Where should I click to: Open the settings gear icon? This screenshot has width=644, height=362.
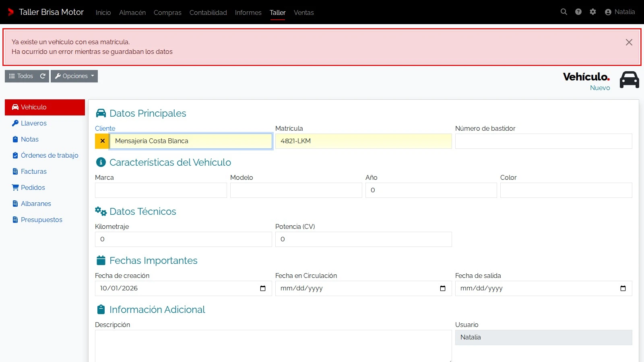593,12
